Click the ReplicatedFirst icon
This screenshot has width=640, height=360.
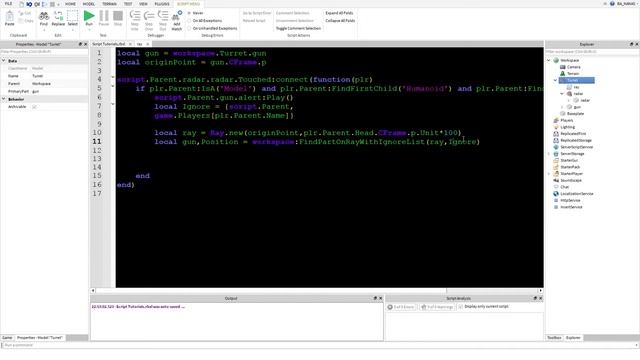[x=556, y=134]
